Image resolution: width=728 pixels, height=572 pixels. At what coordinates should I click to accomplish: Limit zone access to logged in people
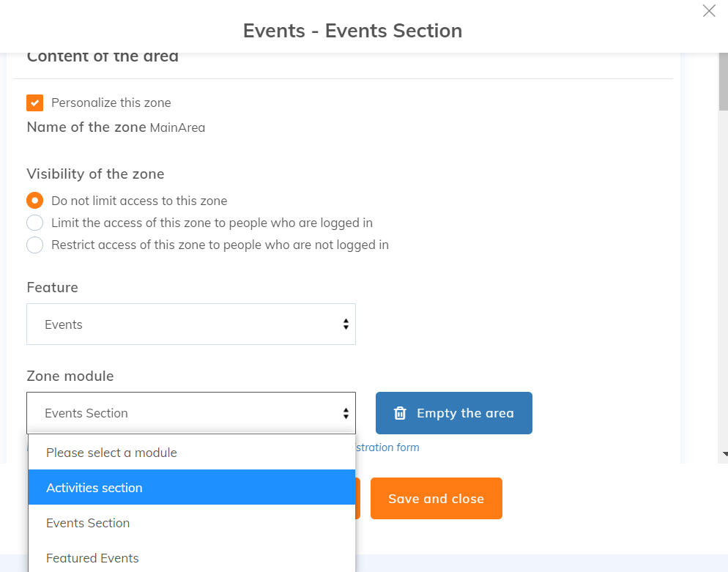click(x=35, y=223)
